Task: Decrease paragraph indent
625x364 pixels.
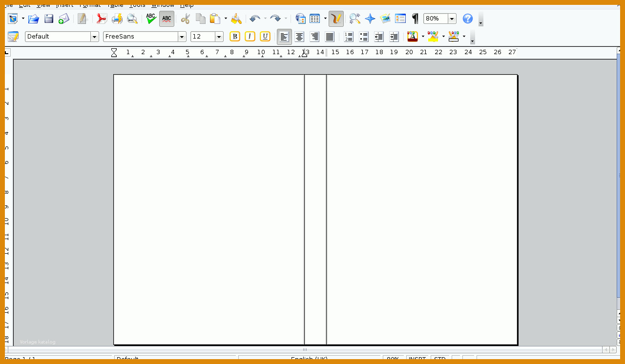Action: pyautogui.click(x=379, y=37)
